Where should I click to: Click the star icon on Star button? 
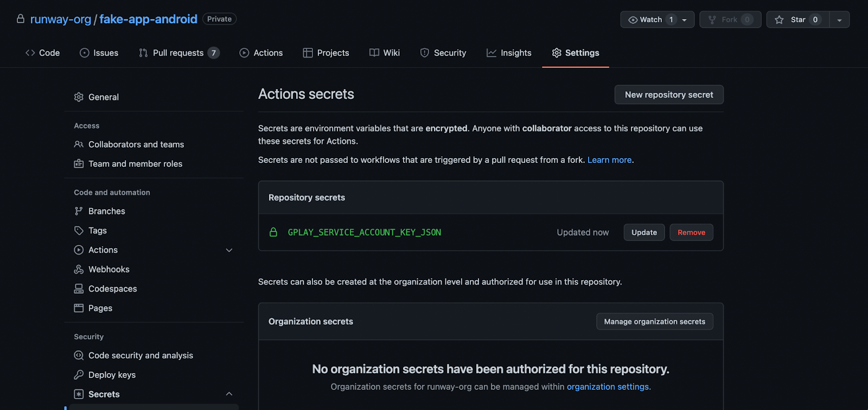pos(780,20)
